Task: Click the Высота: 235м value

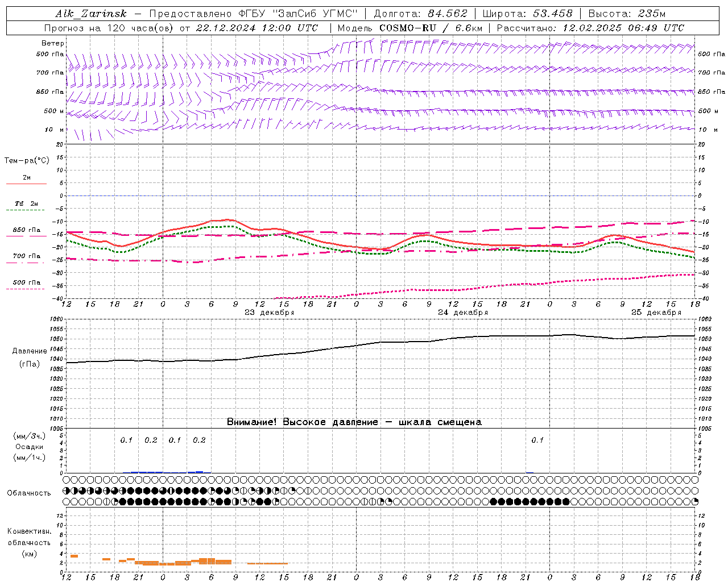Action: pos(627,14)
